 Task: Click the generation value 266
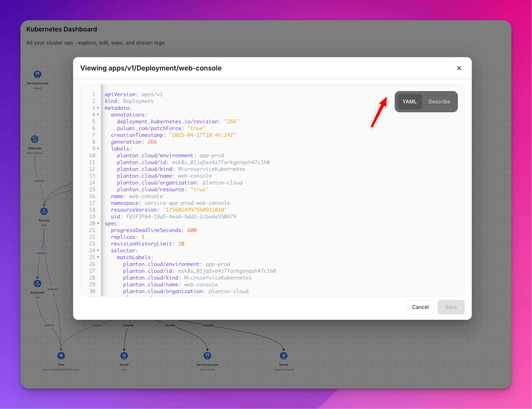152,142
